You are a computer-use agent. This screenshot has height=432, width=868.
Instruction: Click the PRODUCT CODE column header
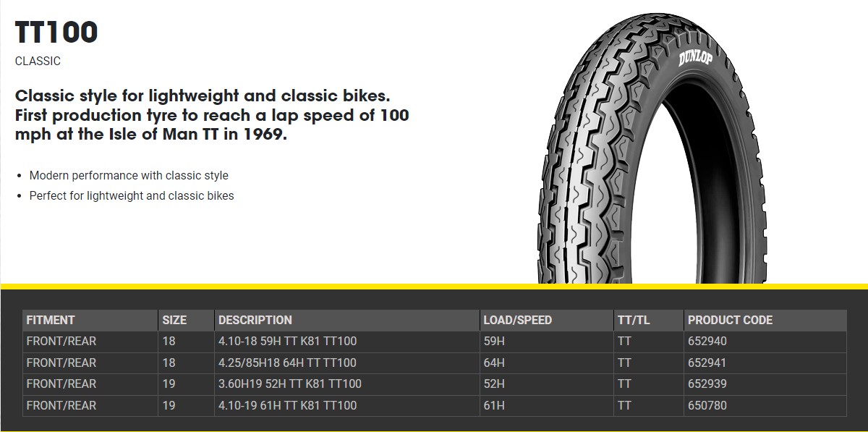click(x=730, y=320)
